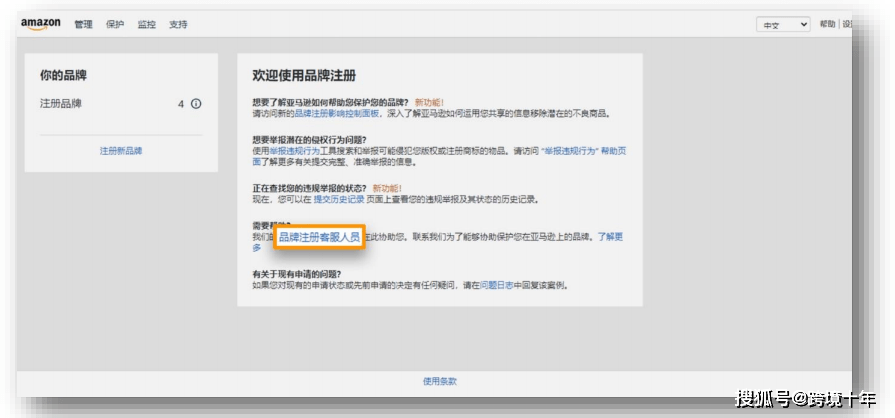Click the 正在查找您的违规举报的状态? heading
This screenshot has height=418, width=895.
[x=309, y=188]
